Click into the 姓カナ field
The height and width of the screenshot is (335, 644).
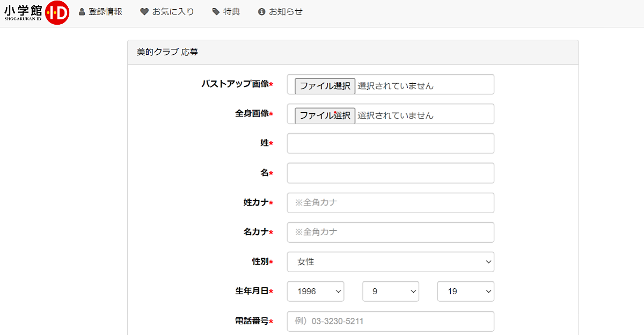391,203
